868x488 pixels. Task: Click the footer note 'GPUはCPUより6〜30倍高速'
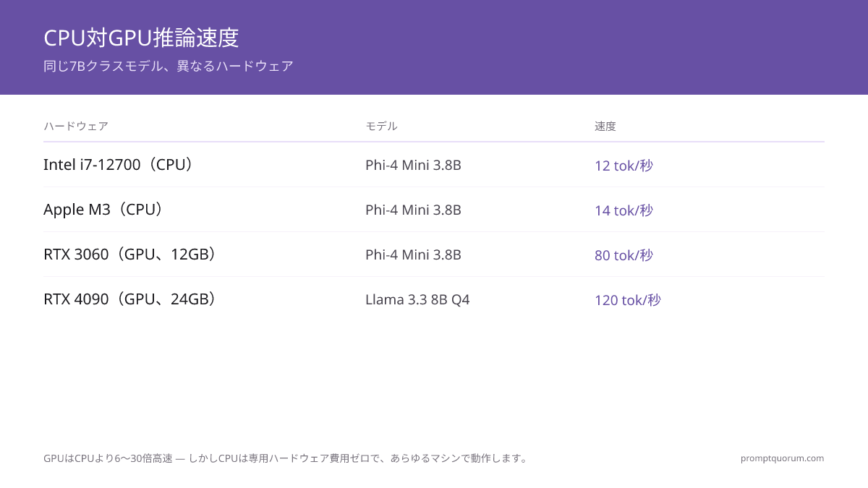[x=108, y=458]
